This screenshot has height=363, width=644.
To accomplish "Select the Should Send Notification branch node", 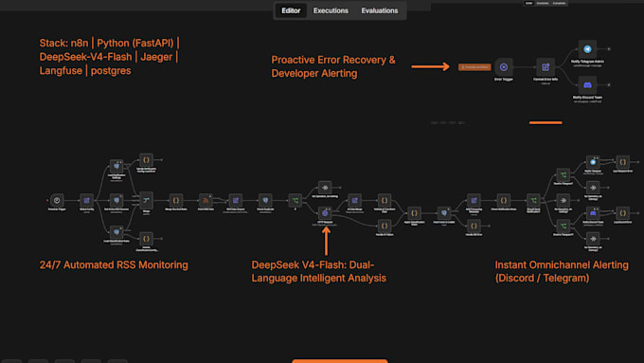I will click(x=533, y=200).
